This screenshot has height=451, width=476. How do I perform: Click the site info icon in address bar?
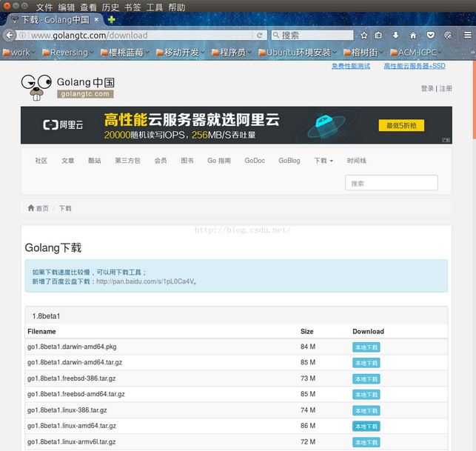pos(22,36)
